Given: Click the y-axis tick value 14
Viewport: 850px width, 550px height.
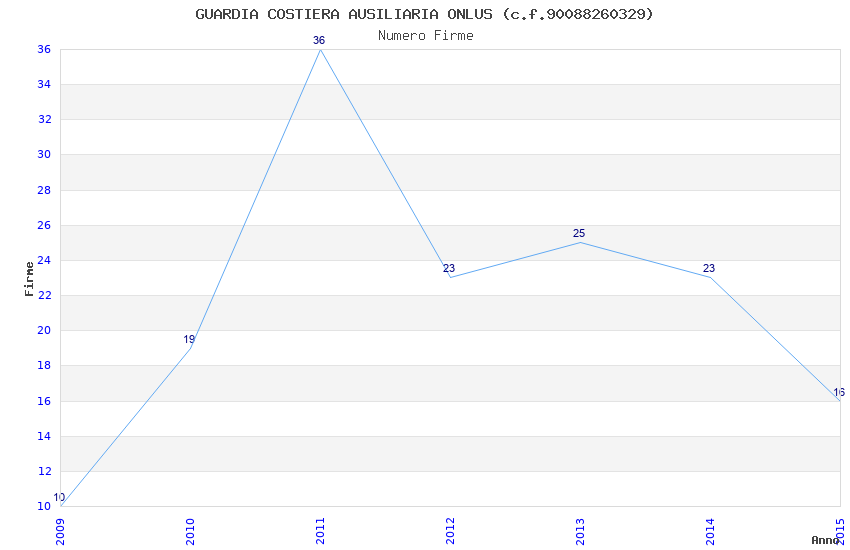Looking at the screenshot, I should tap(44, 437).
